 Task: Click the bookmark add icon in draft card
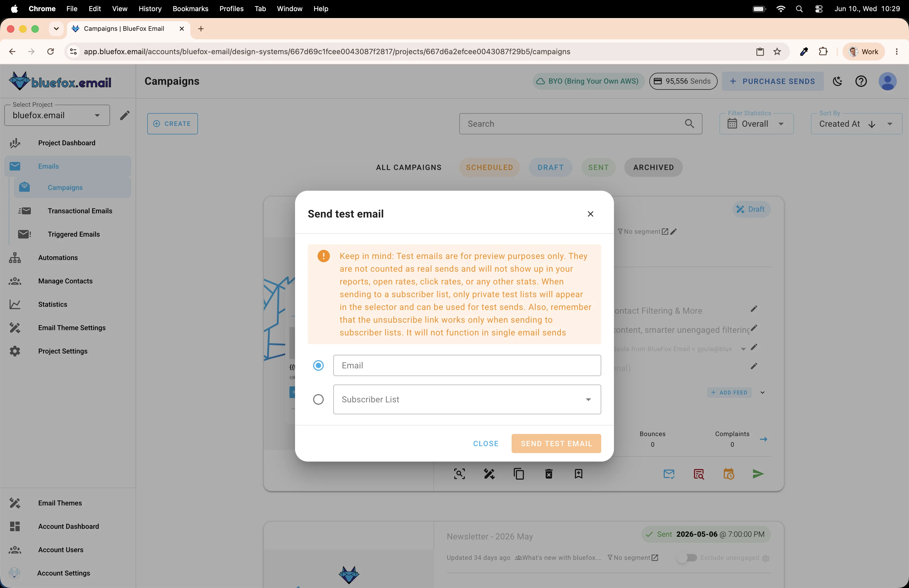click(578, 474)
